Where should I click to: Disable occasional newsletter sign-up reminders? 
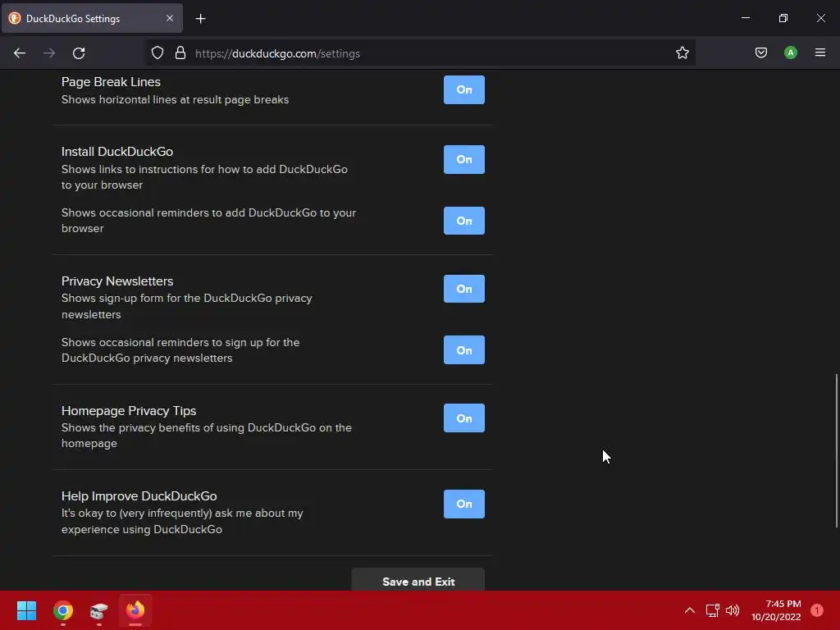(464, 349)
